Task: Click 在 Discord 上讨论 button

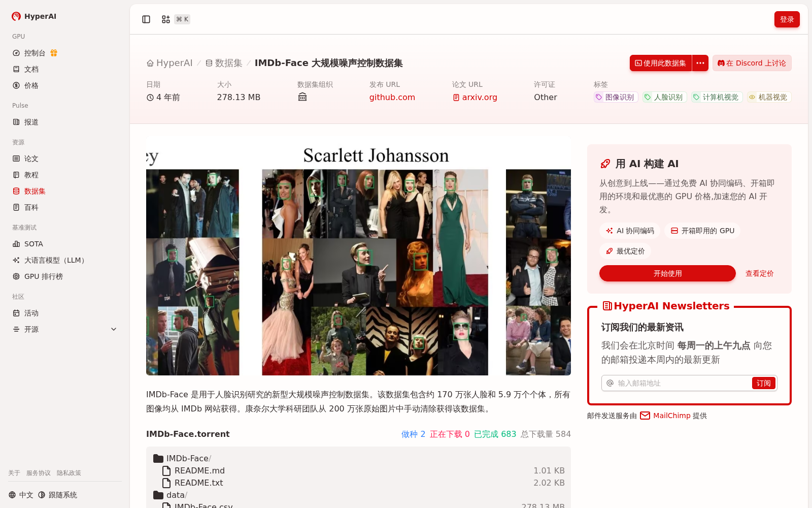Action: (752, 63)
